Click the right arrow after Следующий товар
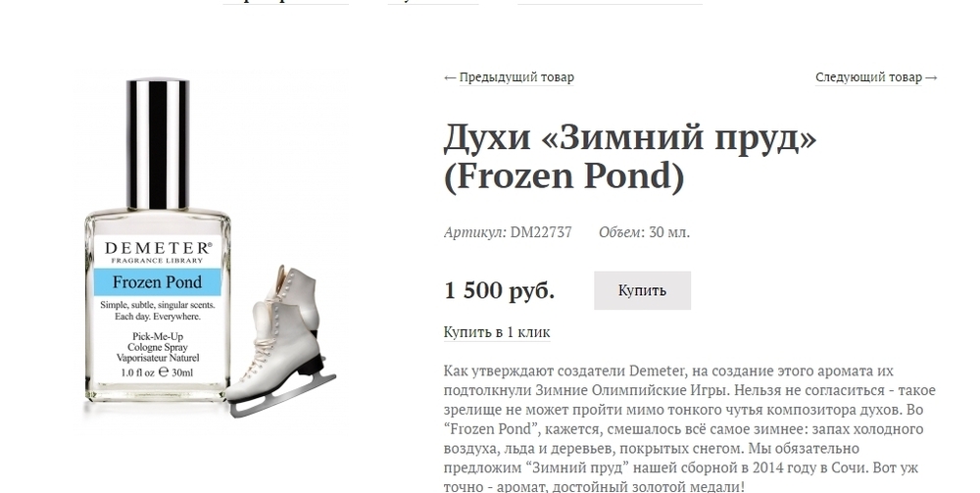 931,78
